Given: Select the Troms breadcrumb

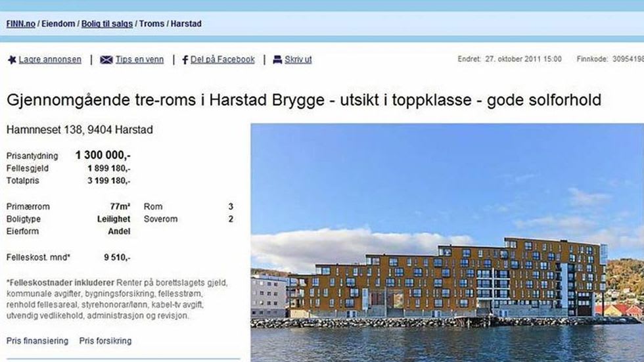Looking at the screenshot, I should click(152, 24).
